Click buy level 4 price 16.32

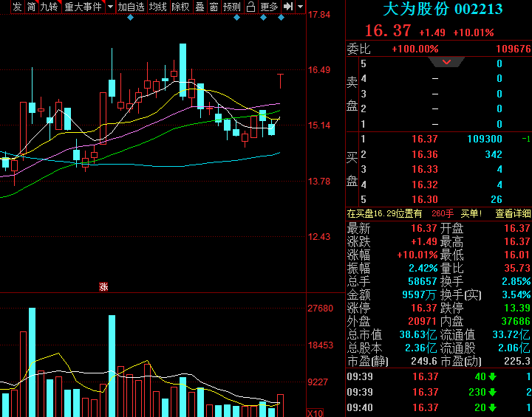pos(425,185)
